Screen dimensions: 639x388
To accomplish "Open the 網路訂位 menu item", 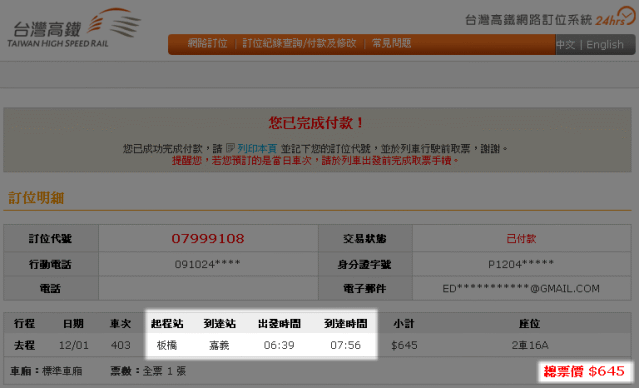I will (207, 43).
